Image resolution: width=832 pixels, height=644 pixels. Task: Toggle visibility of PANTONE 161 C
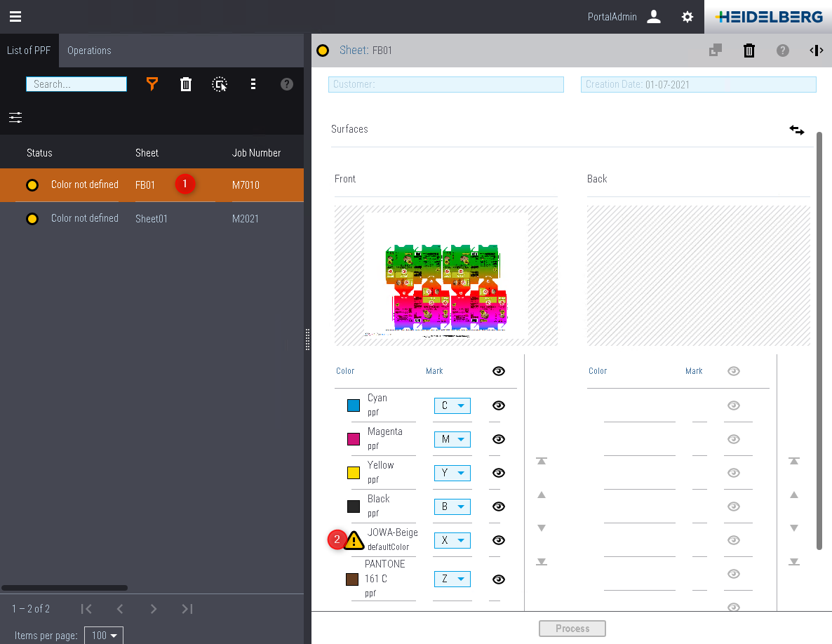pyautogui.click(x=499, y=579)
